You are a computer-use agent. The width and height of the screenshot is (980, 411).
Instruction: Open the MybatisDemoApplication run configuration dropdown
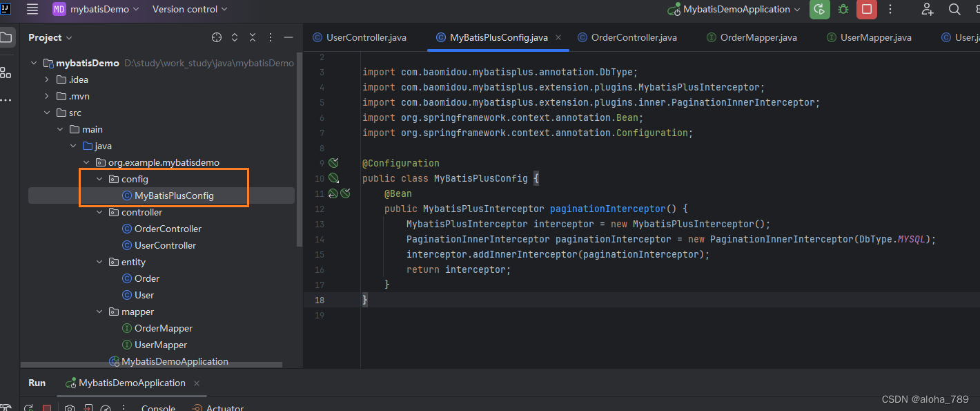734,9
